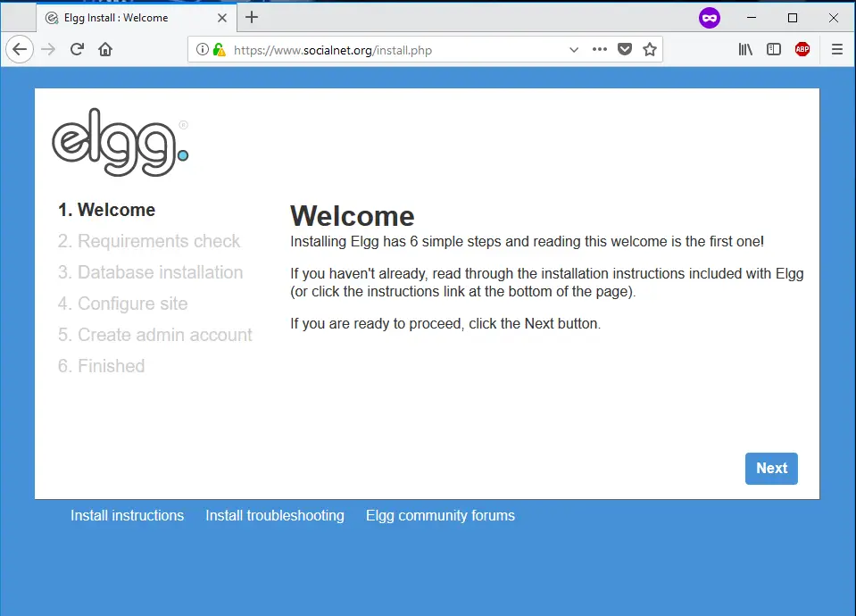Click the padlock security warning icon
The width and height of the screenshot is (856, 616).
pos(219,50)
